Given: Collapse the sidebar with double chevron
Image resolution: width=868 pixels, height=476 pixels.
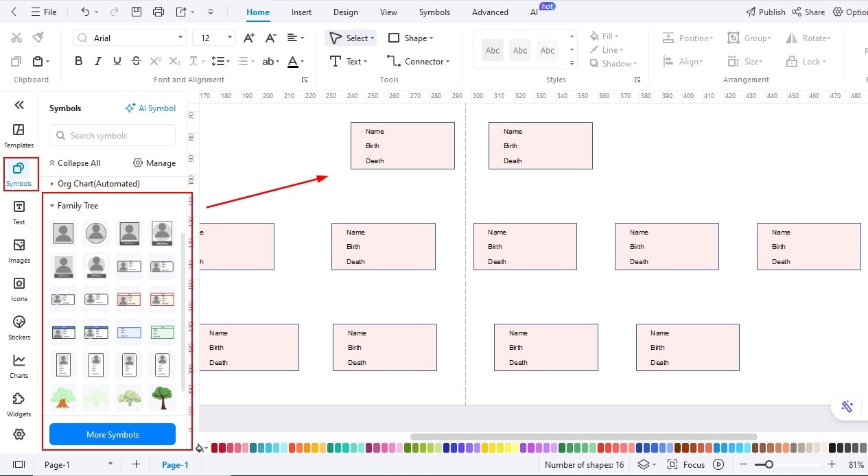Looking at the screenshot, I should 19,105.
